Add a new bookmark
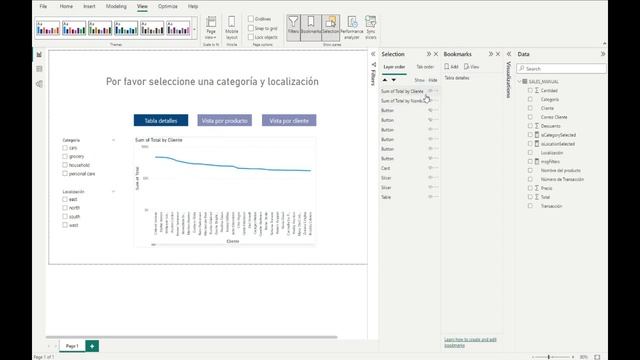640x360 pixels. pos(451,67)
